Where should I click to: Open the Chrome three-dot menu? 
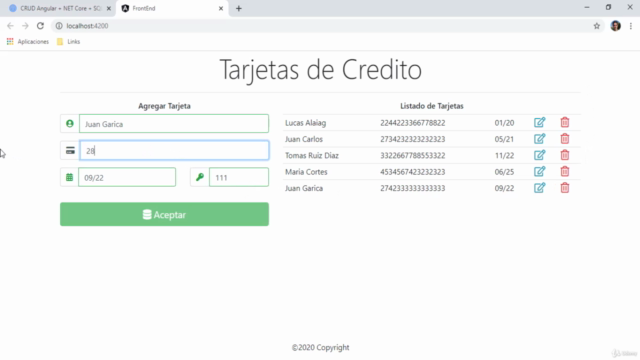631,26
